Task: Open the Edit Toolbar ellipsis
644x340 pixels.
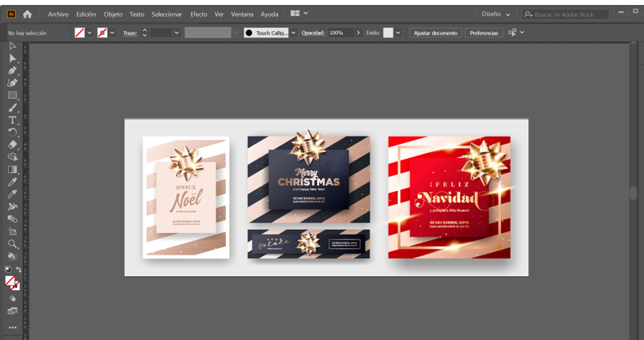Action: point(12,328)
